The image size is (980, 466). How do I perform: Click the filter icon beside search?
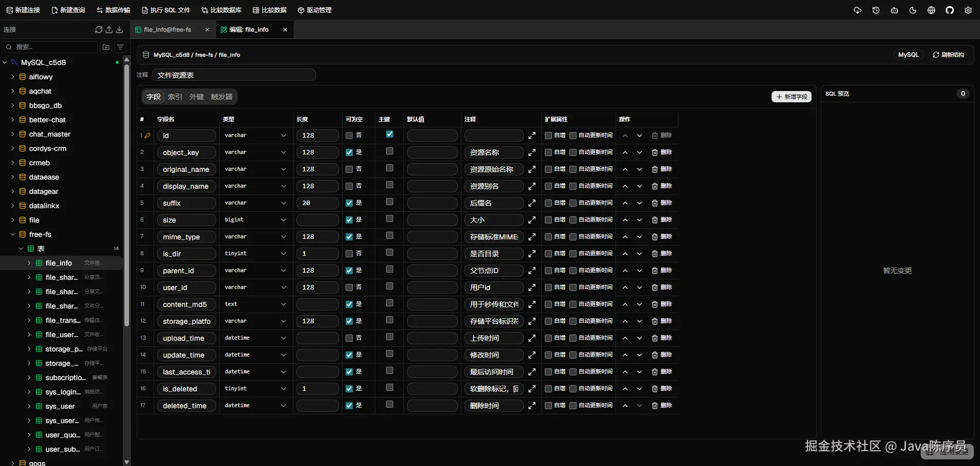[x=120, y=47]
